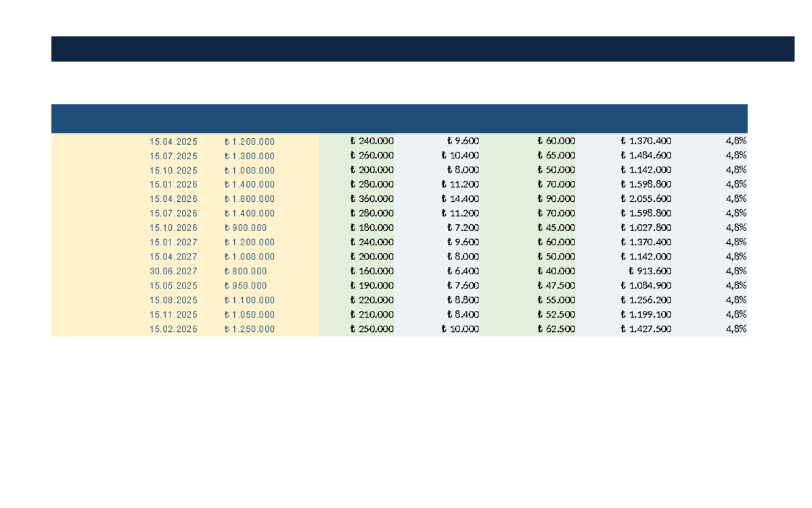Click the blue table header row
The image size is (812, 508).
tap(399, 119)
